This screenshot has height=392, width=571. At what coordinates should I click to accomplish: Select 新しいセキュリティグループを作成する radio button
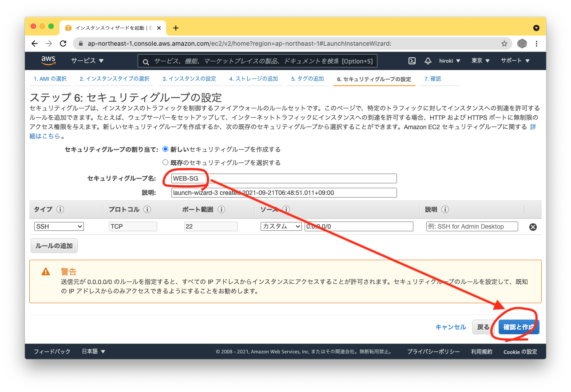click(x=165, y=149)
